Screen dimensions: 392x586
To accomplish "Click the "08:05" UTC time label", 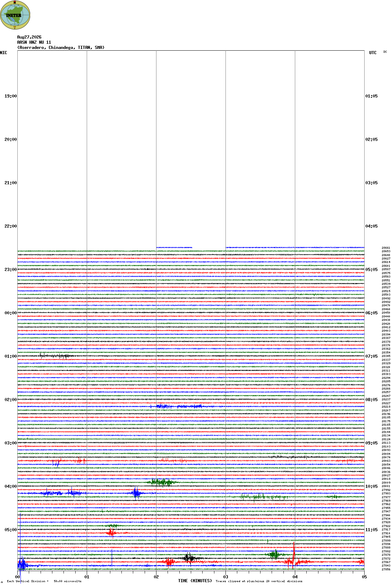I will click(372, 400).
